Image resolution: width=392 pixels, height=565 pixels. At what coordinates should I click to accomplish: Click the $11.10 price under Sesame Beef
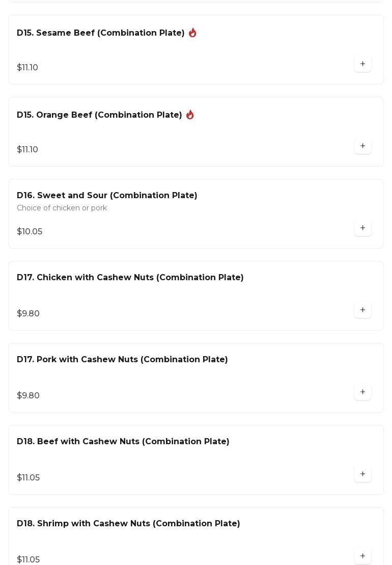point(27,68)
